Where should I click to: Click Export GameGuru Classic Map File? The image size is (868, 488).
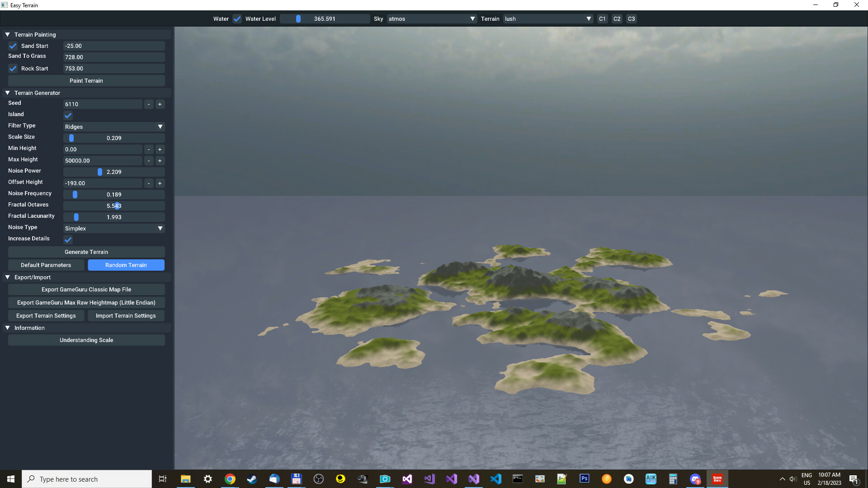[x=86, y=289]
